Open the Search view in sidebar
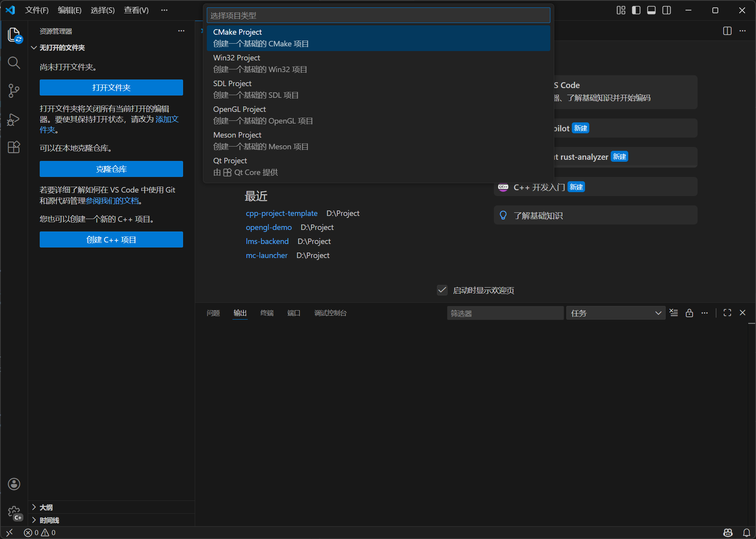756x539 pixels. (x=14, y=62)
